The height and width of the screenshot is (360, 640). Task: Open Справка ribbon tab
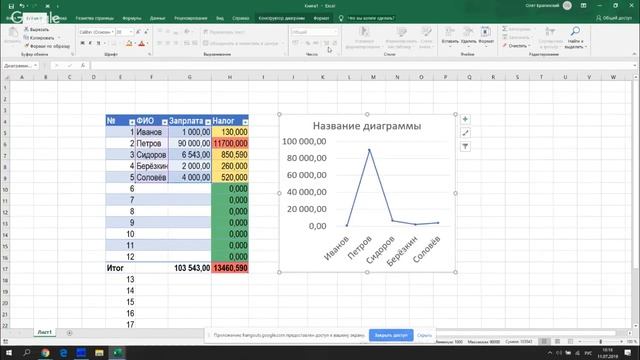coord(240,18)
